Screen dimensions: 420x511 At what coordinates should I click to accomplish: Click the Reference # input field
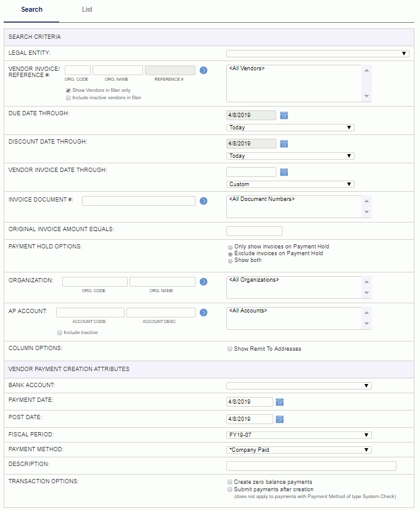(170, 70)
